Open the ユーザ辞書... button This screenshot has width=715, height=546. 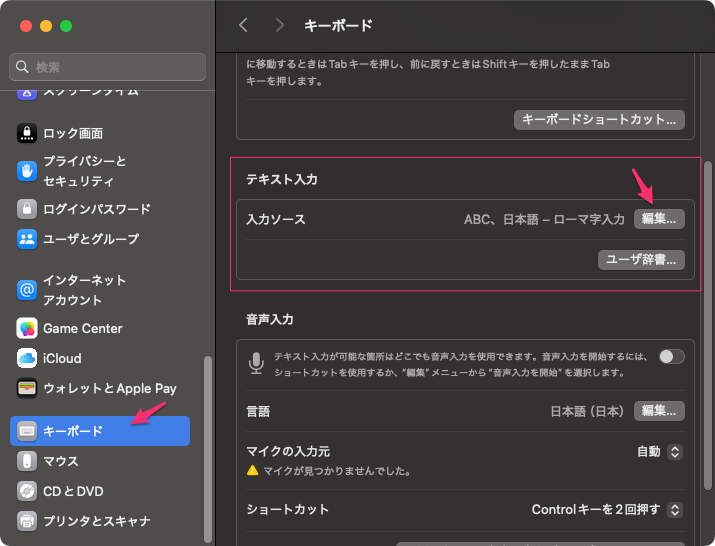tap(641, 260)
